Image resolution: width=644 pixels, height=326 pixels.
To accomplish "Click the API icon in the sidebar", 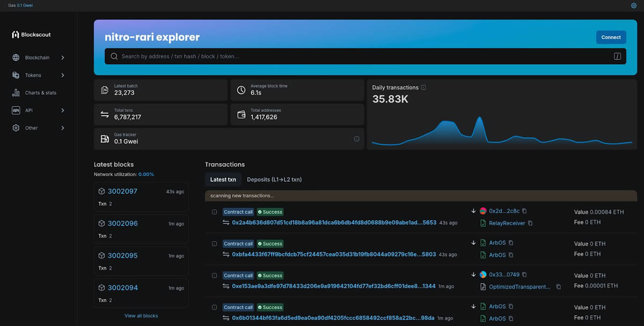I will coord(15,110).
